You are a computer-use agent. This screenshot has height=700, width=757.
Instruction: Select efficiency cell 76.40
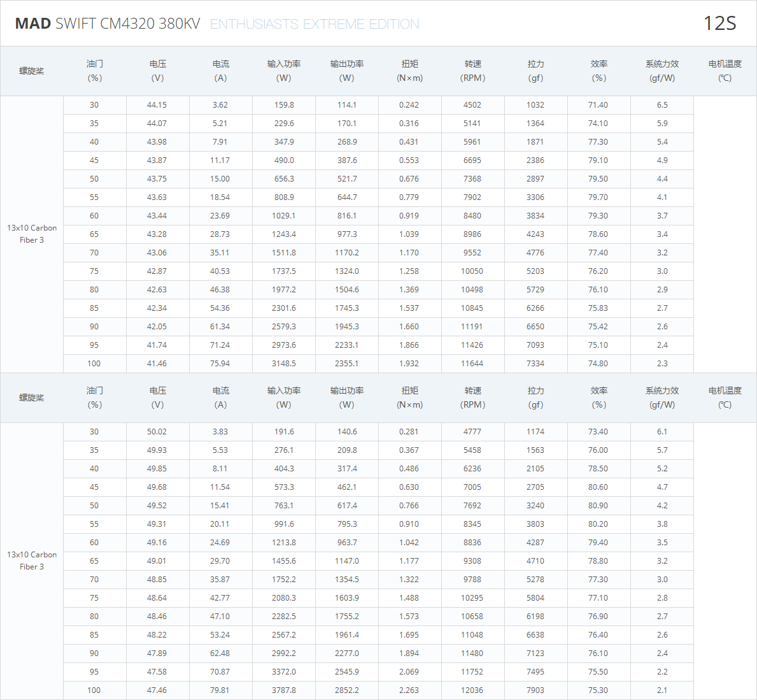tap(598, 635)
